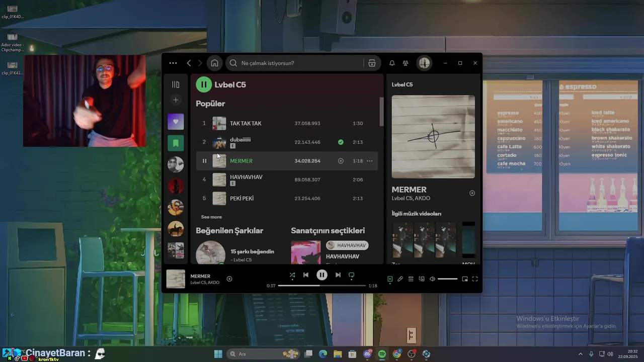
Task: Collapse Your Library sidebar icon
Action: point(176,84)
